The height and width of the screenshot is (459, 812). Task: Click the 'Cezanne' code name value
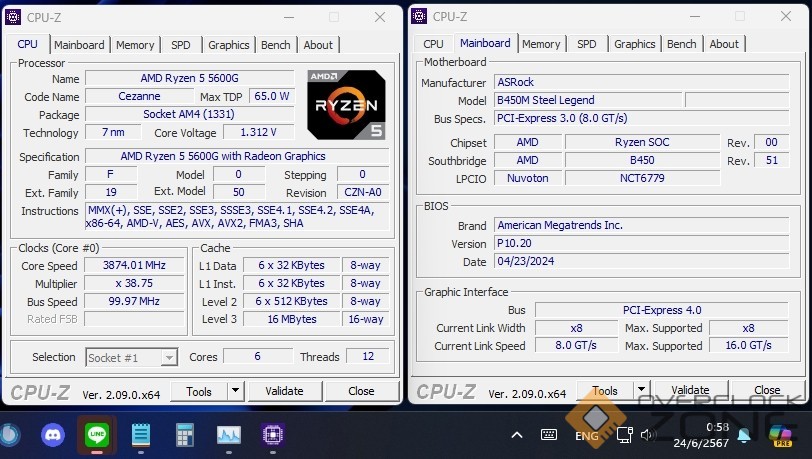pos(139,96)
